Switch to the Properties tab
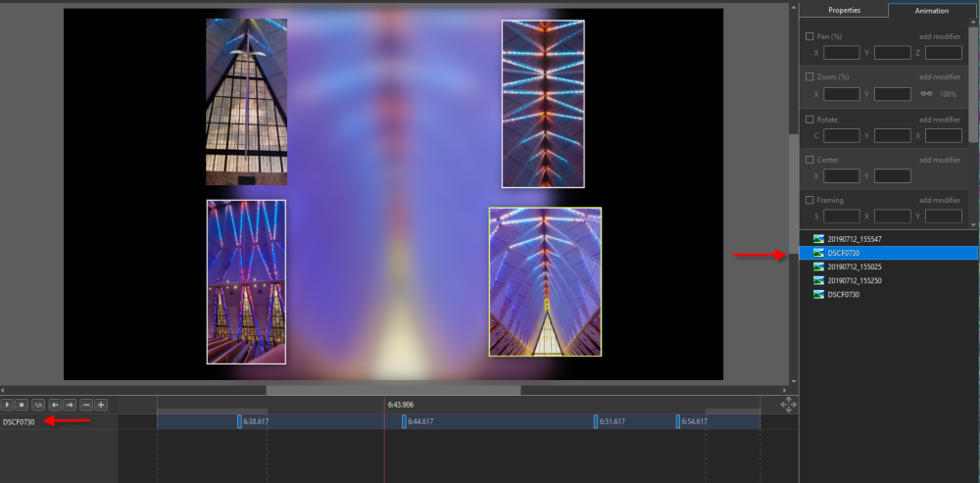 point(844,10)
